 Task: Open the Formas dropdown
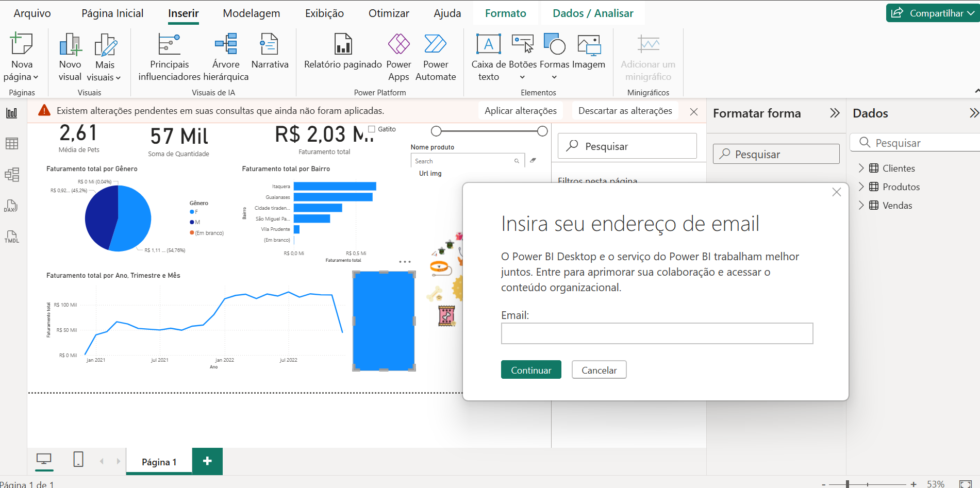point(554,76)
